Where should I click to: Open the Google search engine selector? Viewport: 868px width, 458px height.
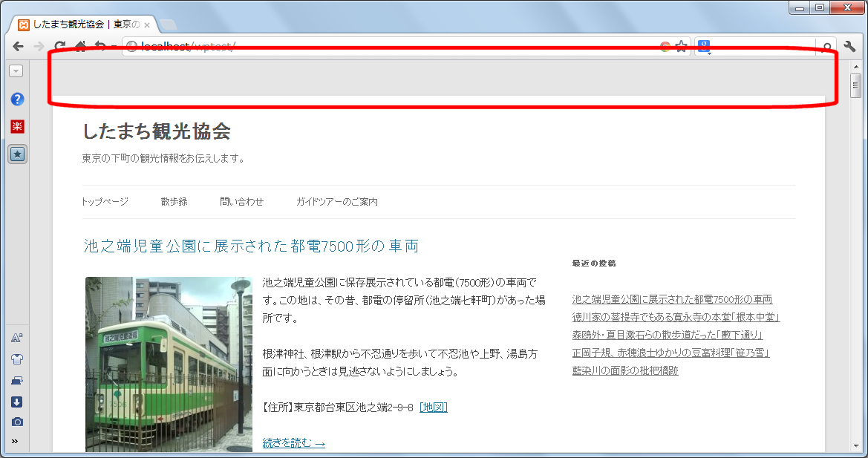click(x=704, y=47)
